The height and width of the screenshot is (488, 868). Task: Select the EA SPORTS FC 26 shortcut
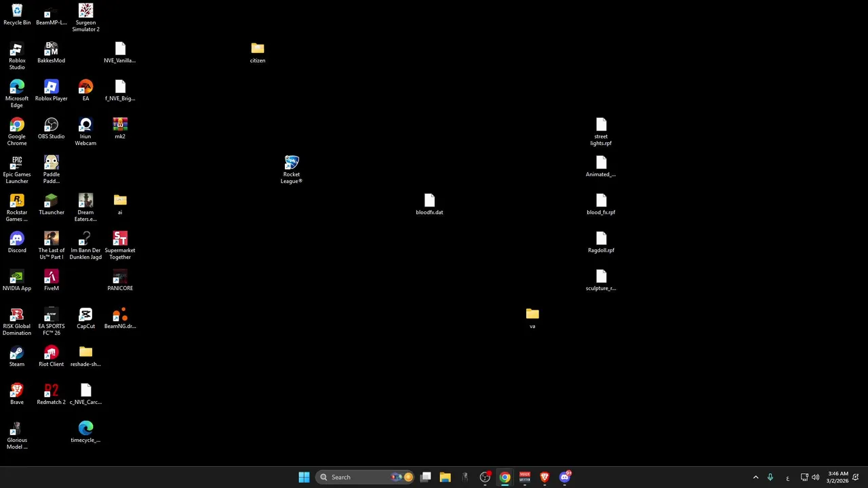click(52, 321)
